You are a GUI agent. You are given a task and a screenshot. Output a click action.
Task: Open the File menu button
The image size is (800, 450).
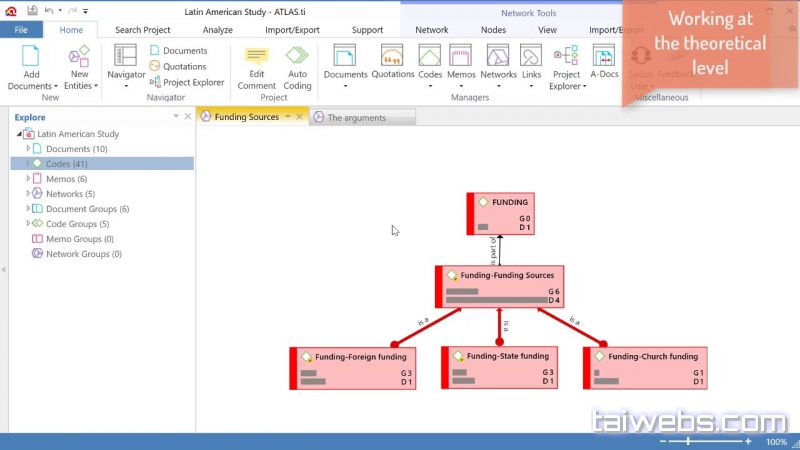pos(21,30)
